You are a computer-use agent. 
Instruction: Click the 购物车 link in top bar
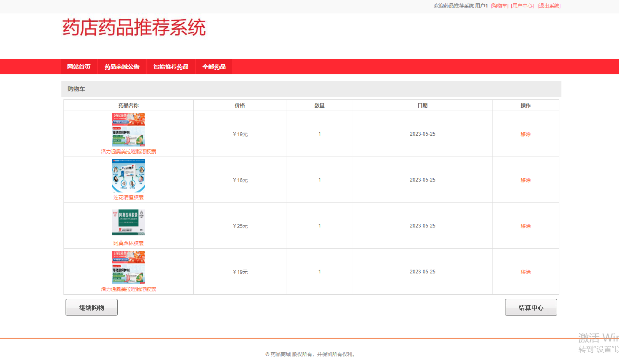click(x=500, y=6)
